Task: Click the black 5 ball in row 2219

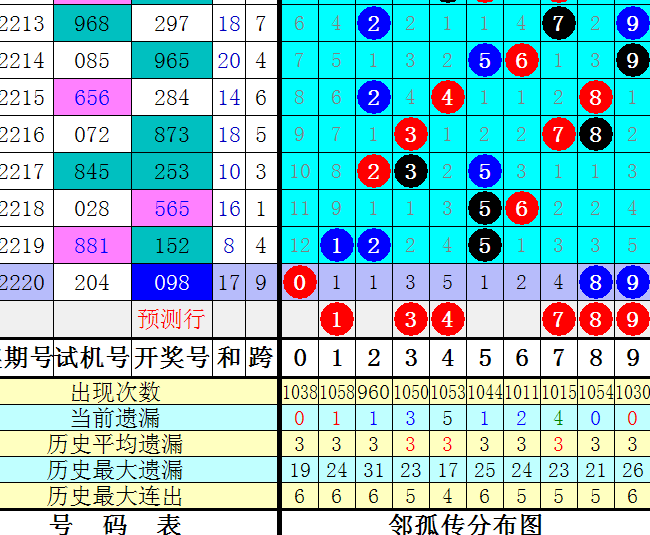Action: coord(485,245)
